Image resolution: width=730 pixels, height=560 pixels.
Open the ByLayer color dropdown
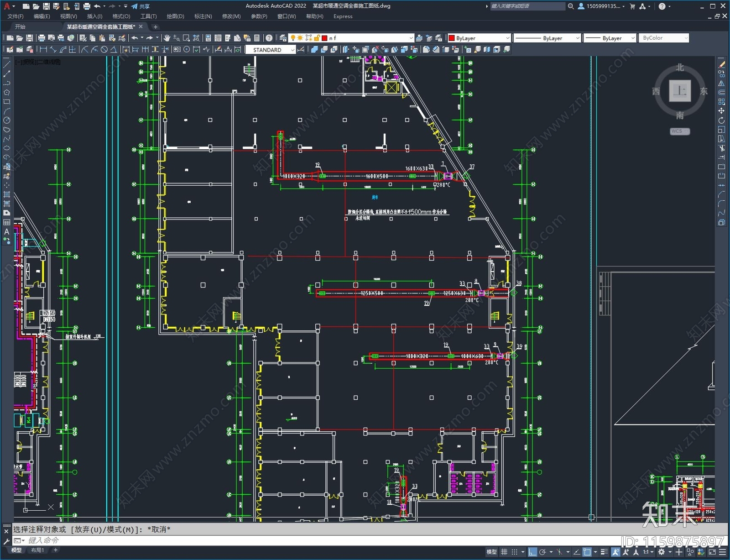479,38
